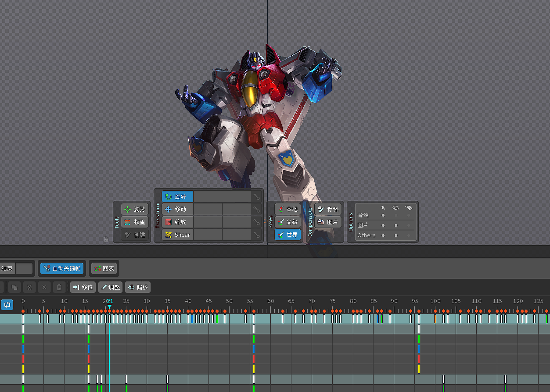Click the lock icon beside Tools panel
Viewport: 550px width, 392px height.
[106, 239]
